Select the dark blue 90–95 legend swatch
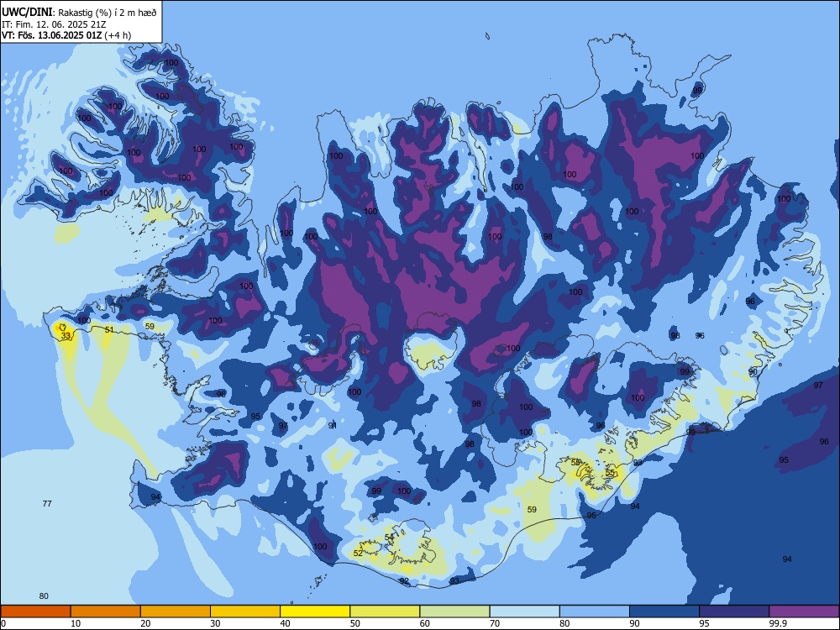Viewport: 840px width, 630px height. point(664,612)
